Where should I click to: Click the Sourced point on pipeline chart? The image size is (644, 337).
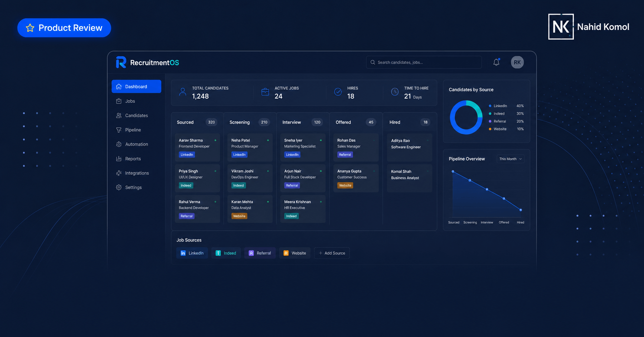click(x=453, y=172)
